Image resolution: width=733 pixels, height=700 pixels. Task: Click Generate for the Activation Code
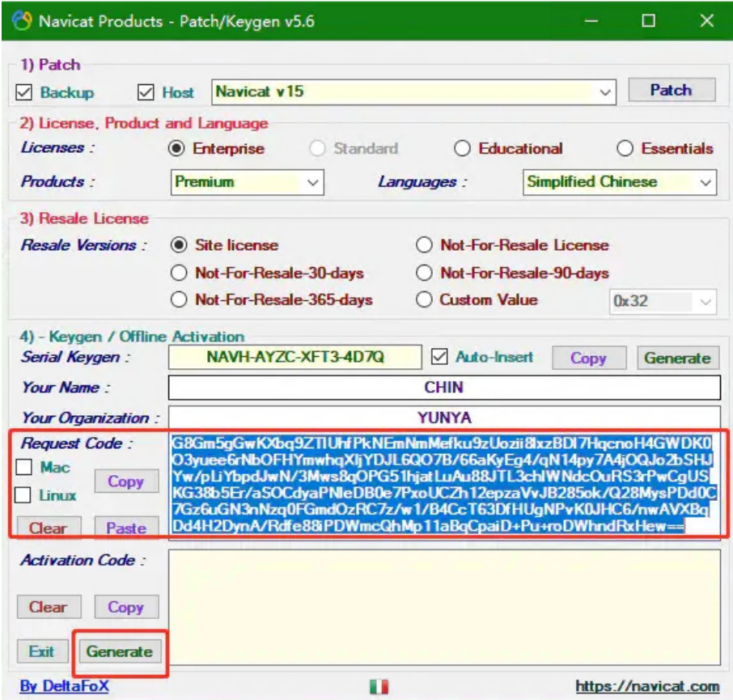(x=120, y=651)
